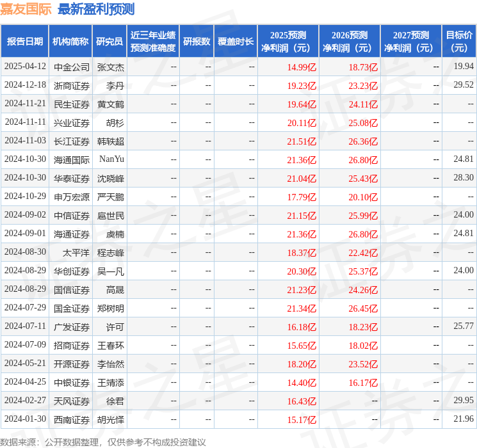Select institution 海通证券
The width and height of the screenshot is (477, 448).
(x=72, y=234)
